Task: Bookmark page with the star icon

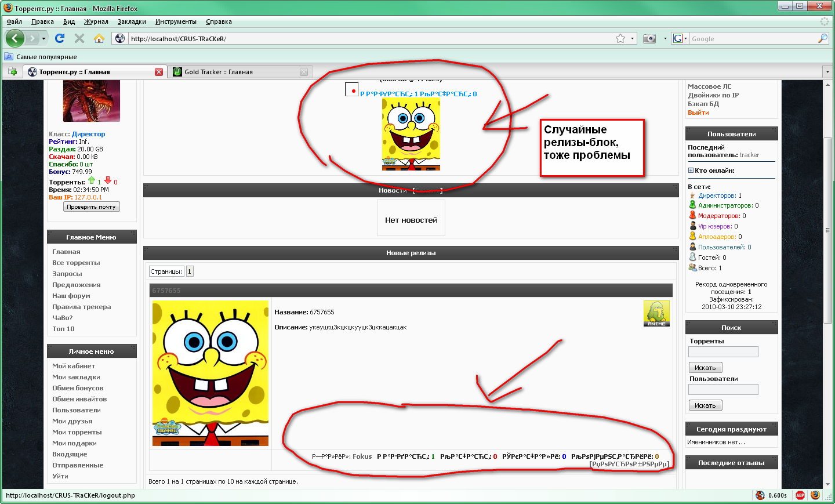Action: click(x=620, y=38)
